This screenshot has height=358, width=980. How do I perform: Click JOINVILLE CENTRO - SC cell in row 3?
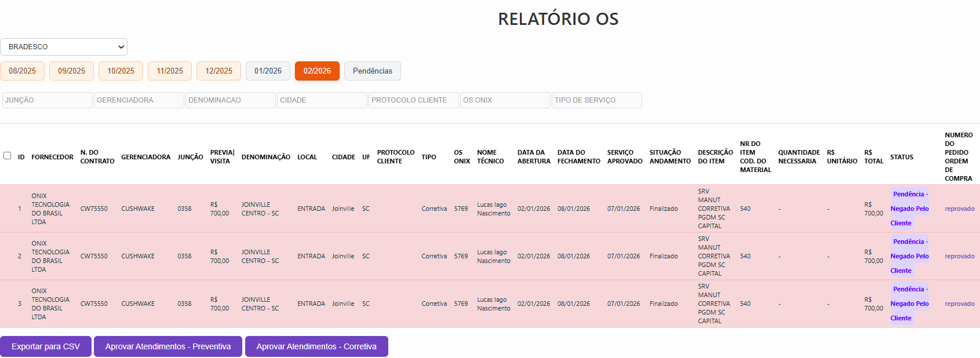[260, 304]
